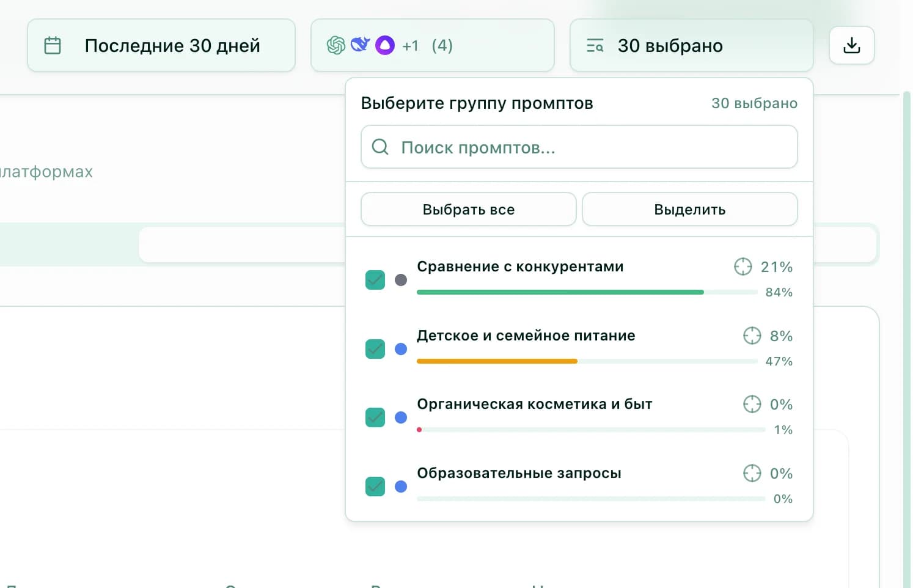Expand the platforms selector showing +1 (4)
The width and height of the screenshot is (913, 588).
(432, 45)
